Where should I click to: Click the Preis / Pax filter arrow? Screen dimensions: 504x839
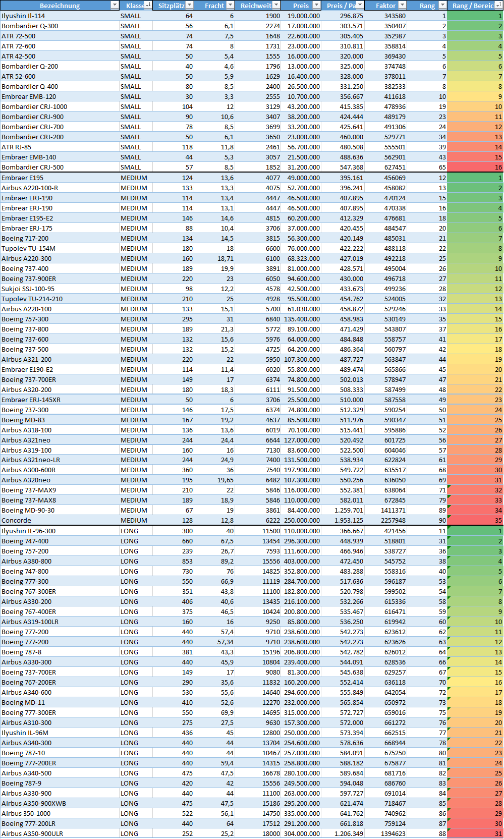tap(360, 5)
